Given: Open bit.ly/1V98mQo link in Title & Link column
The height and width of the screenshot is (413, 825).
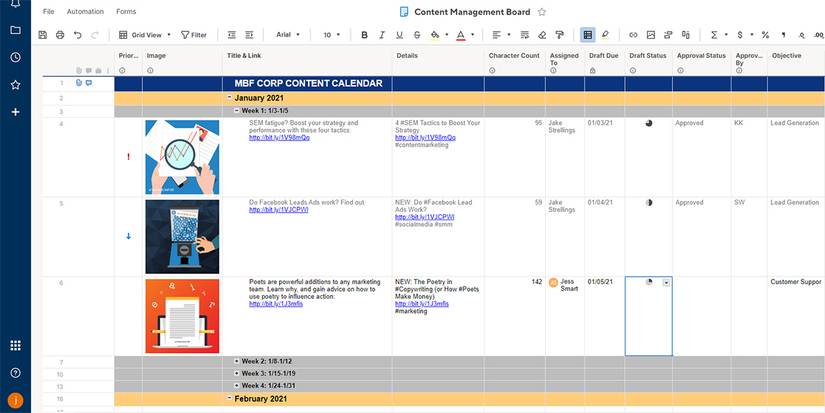Looking at the screenshot, I should 279,138.
